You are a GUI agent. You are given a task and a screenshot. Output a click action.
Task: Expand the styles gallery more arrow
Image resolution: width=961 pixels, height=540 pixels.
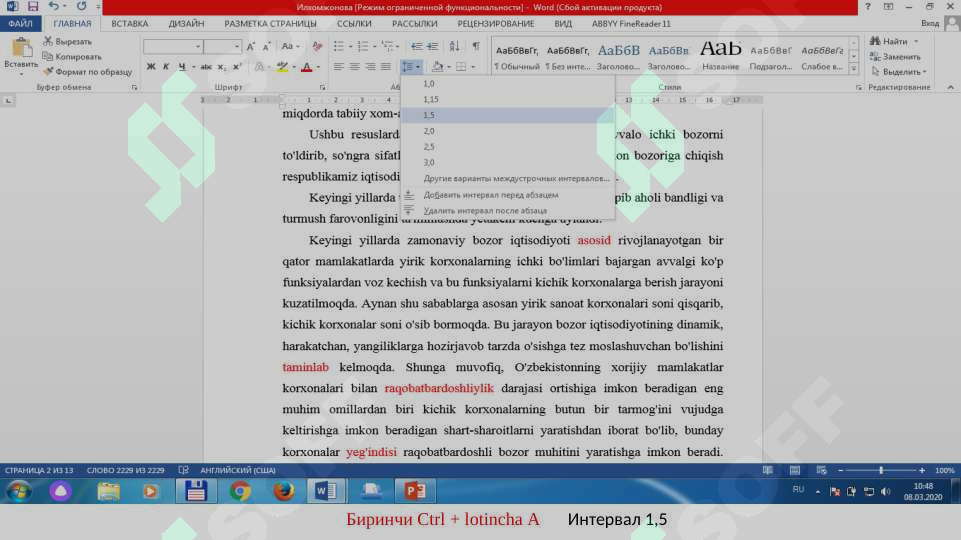coord(854,68)
